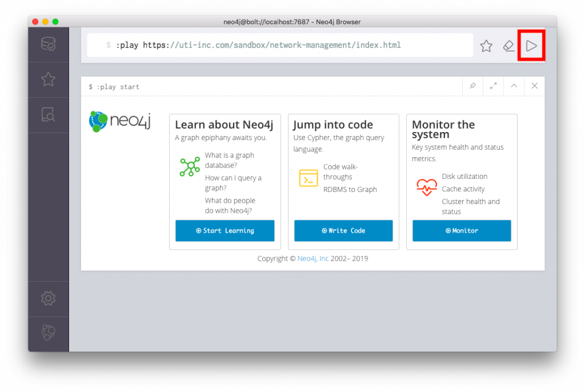Pin the play start frame
The height and width of the screenshot is (392, 585).
pyautogui.click(x=472, y=86)
